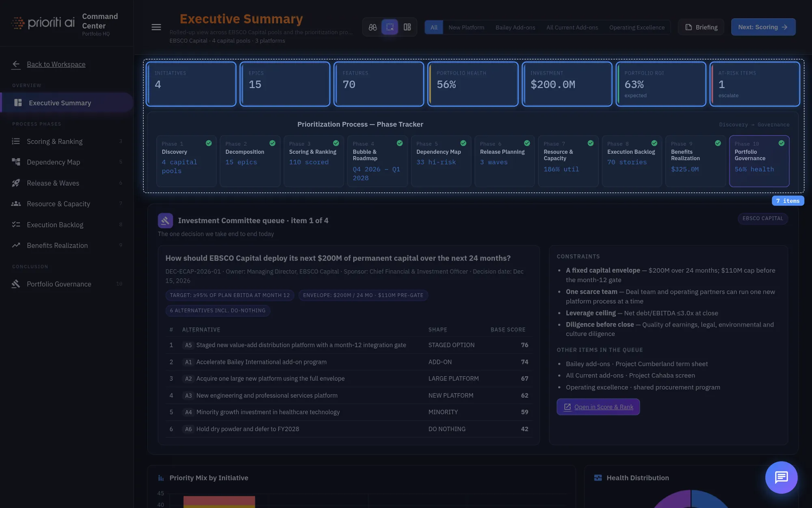
Task: Go to Next: Scoring
Action: pos(763,27)
